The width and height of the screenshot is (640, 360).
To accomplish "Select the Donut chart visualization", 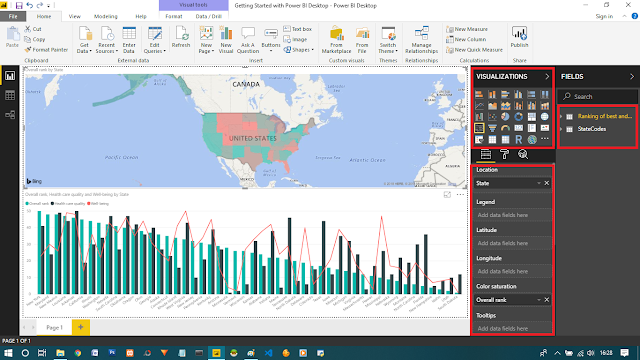I will 518,117.
